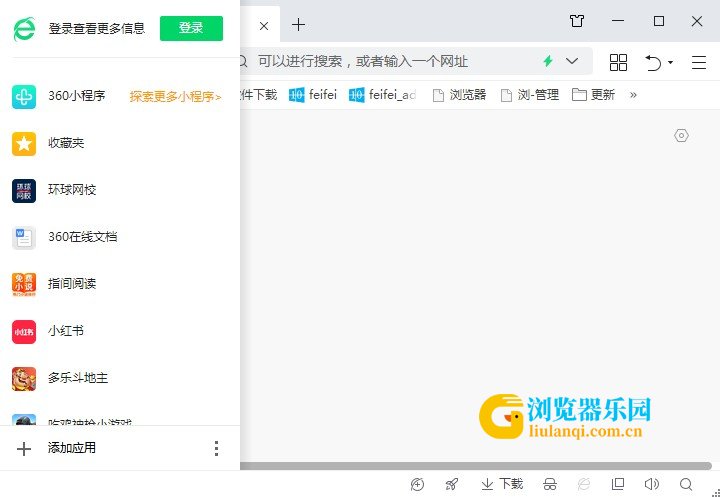Viewport: 720px width, 497px height.
Task: Open the main hamburger menu
Action: tap(699, 62)
